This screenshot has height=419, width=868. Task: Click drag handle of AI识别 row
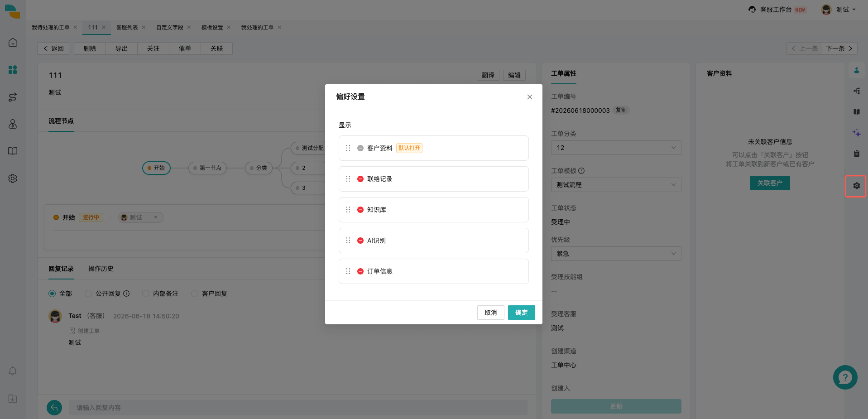click(348, 241)
